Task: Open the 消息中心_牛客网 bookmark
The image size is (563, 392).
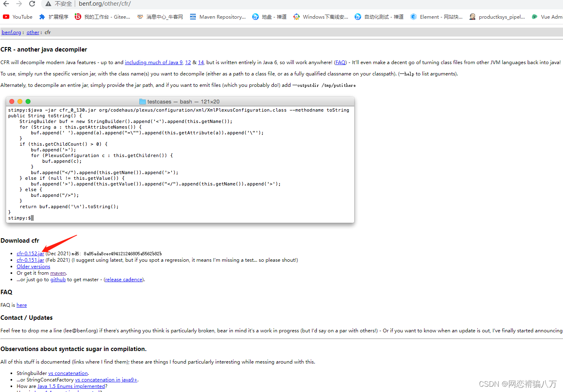Action: (160, 17)
